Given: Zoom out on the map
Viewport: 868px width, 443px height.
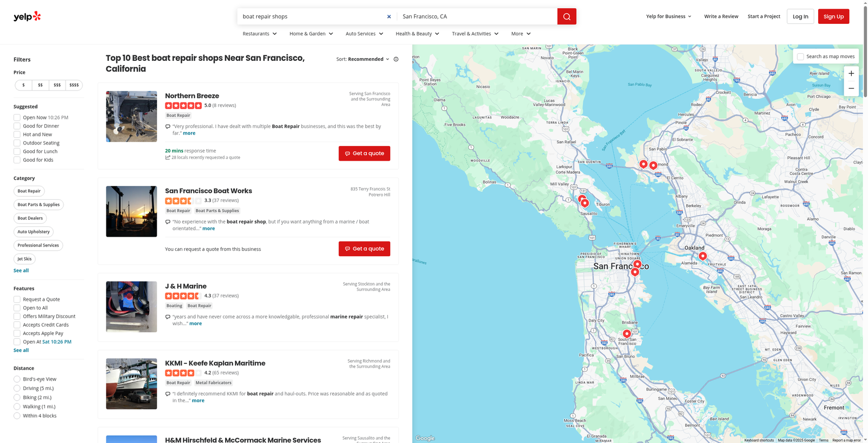Looking at the screenshot, I should pyautogui.click(x=851, y=88).
